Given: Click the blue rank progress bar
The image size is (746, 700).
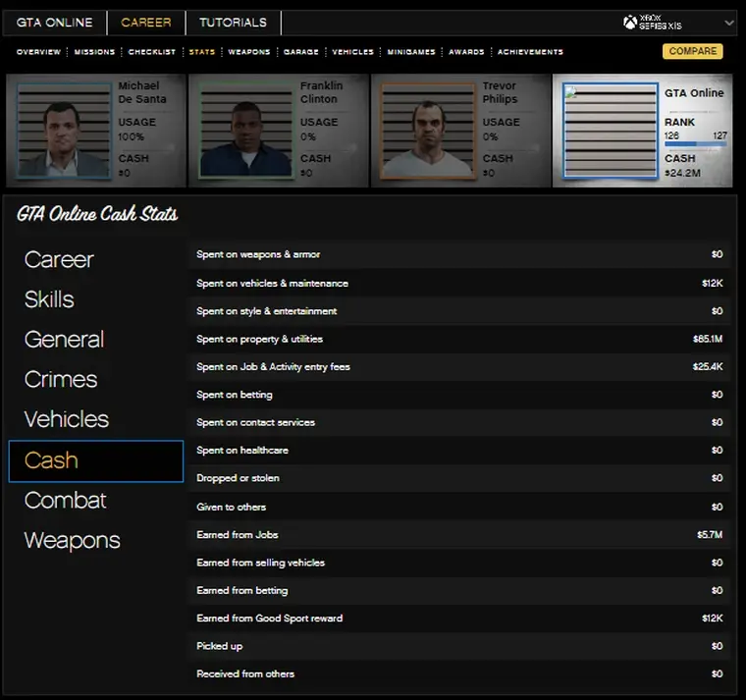Looking at the screenshot, I should tap(695, 144).
